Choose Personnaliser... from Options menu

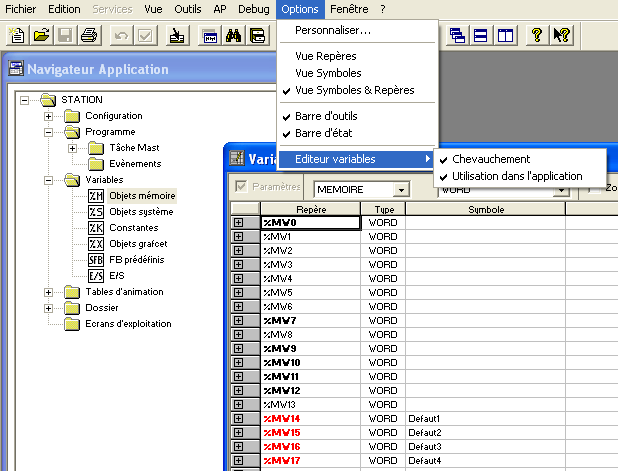(333, 30)
